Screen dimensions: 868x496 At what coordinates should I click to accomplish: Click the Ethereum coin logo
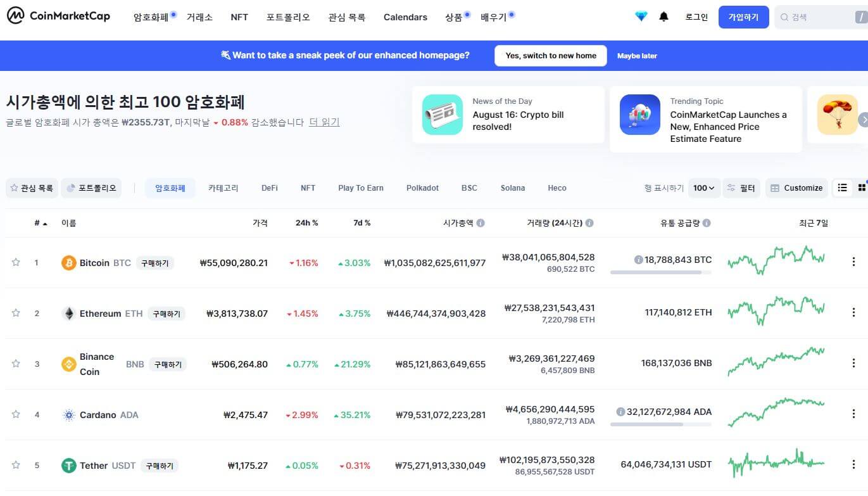pos(68,314)
